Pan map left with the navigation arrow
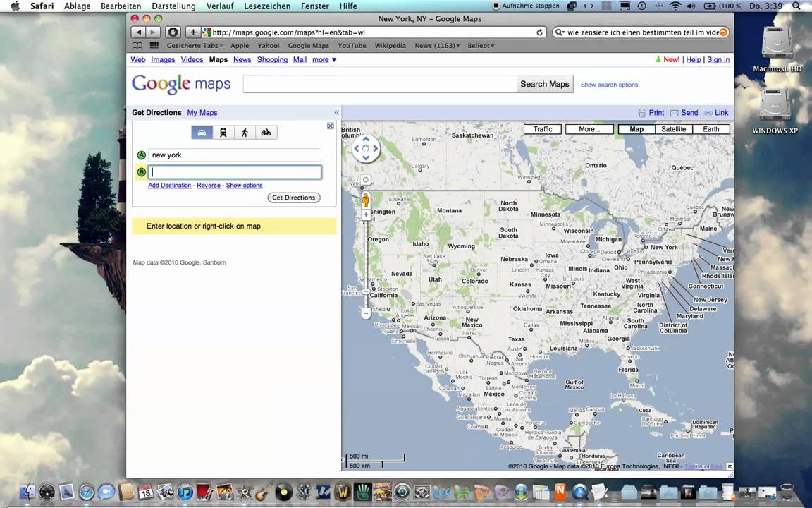Screen dimensions: 812x508 tap(356, 149)
